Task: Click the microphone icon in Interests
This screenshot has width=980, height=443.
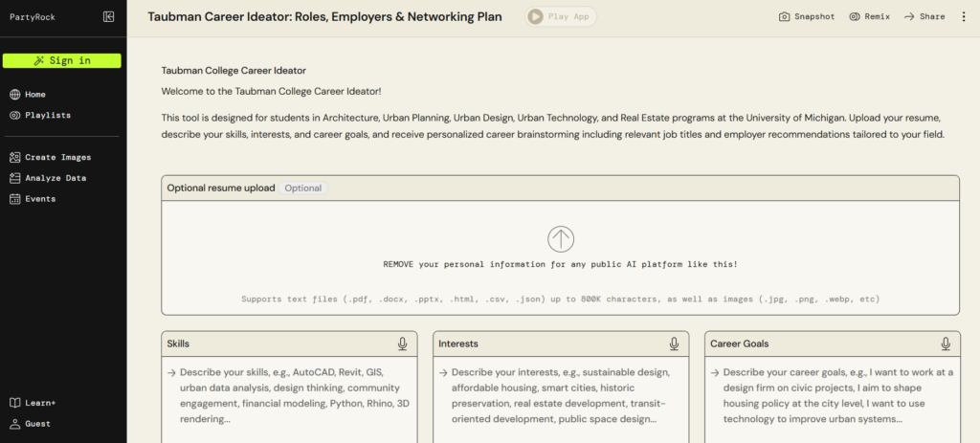Action: coord(675,343)
